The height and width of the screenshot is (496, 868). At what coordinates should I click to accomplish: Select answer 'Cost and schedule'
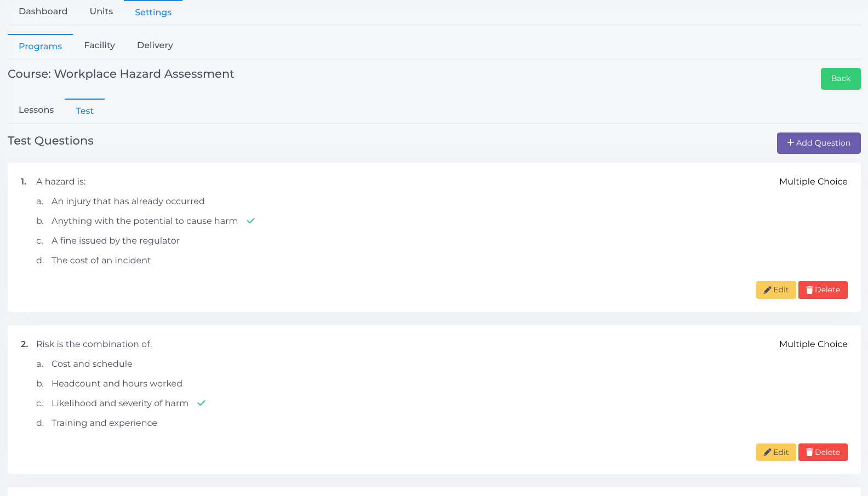(92, 364)
